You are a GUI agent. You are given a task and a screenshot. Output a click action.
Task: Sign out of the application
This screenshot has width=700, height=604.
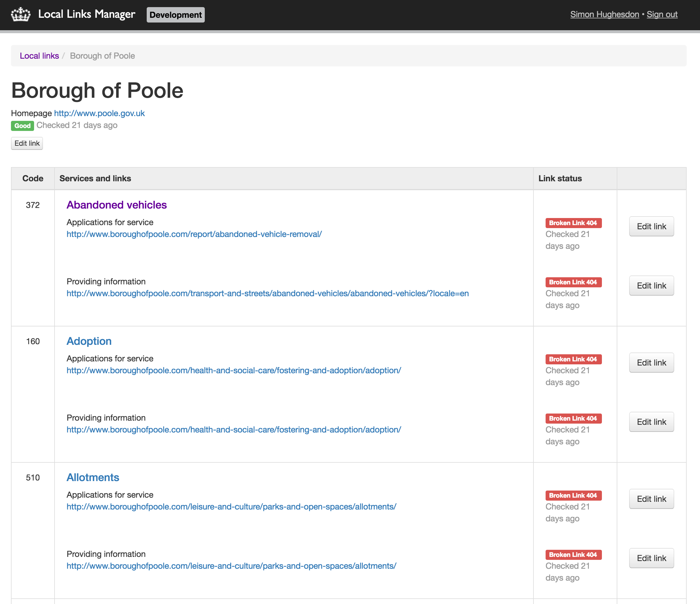(x=662, y=14)
